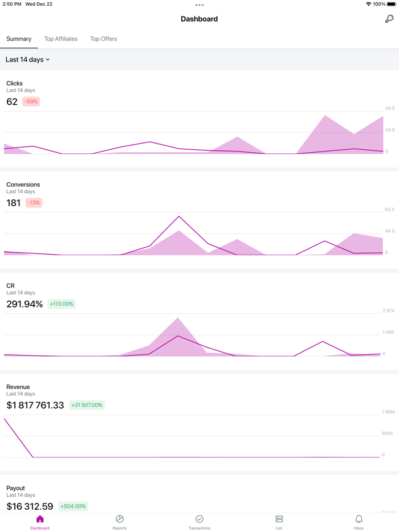Tap the Conversions -13% change badge
This screenshot has height=532, width=399.
click(x=34, y=203)
